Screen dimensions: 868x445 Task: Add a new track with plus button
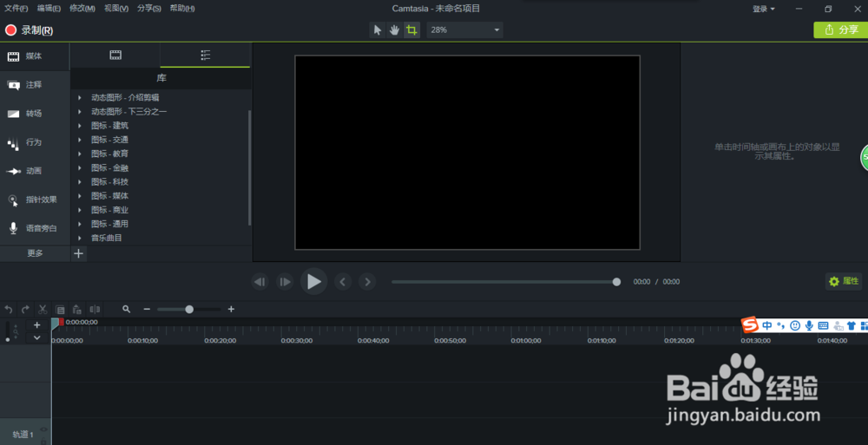(x=37, y=325)
